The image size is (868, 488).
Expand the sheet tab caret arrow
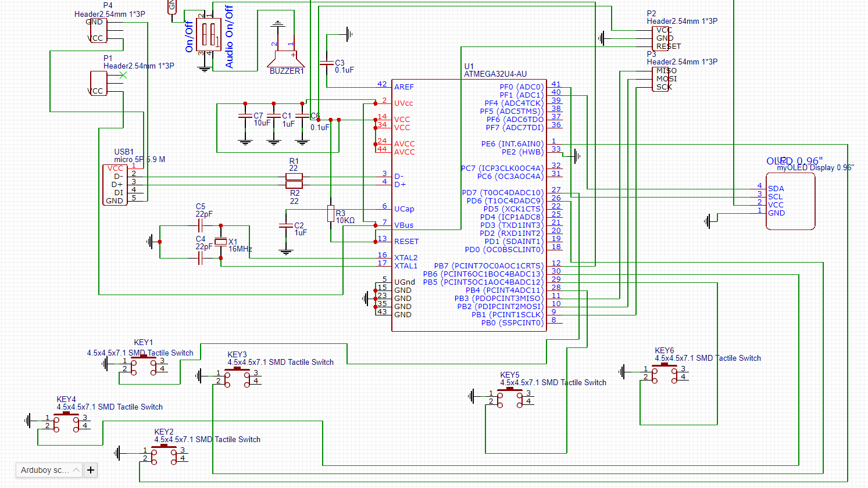[x=76, y=470]
